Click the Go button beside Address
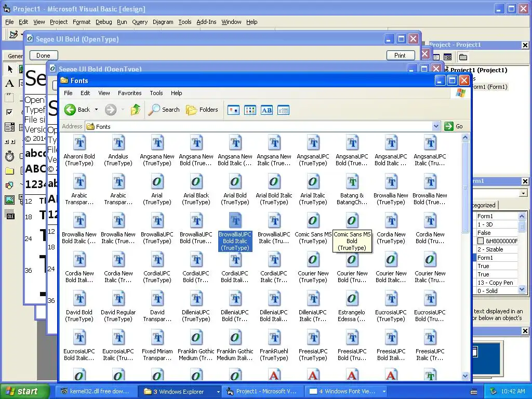The height and width of the screenshot is (399, 532). coord(454,127)
